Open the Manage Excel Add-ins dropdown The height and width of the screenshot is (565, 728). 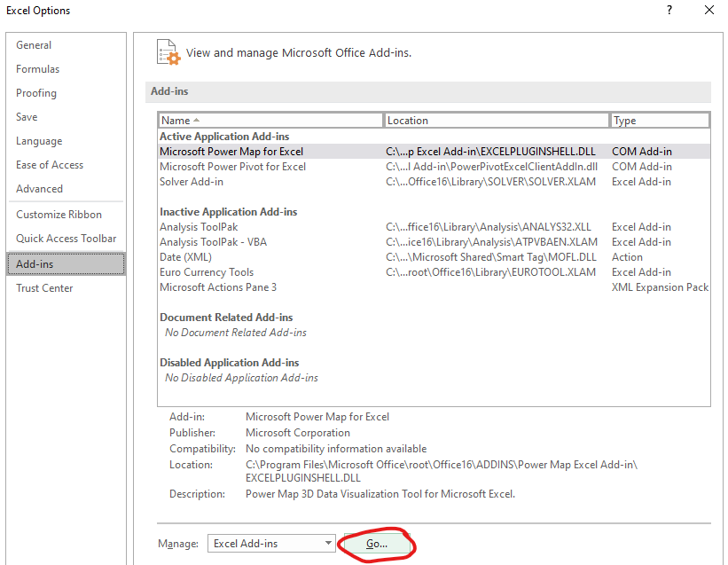[x=271, y=544]
